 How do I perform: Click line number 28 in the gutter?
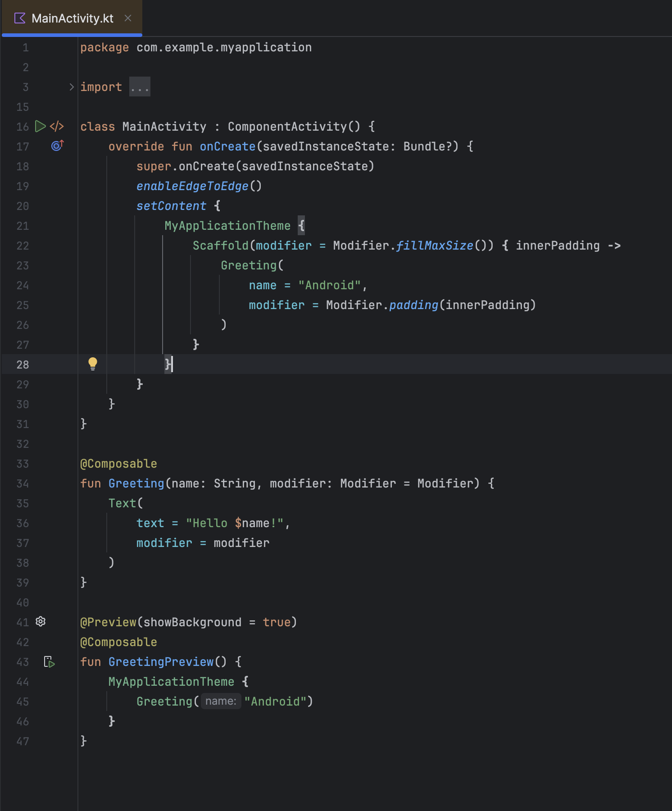pos(23,364)
